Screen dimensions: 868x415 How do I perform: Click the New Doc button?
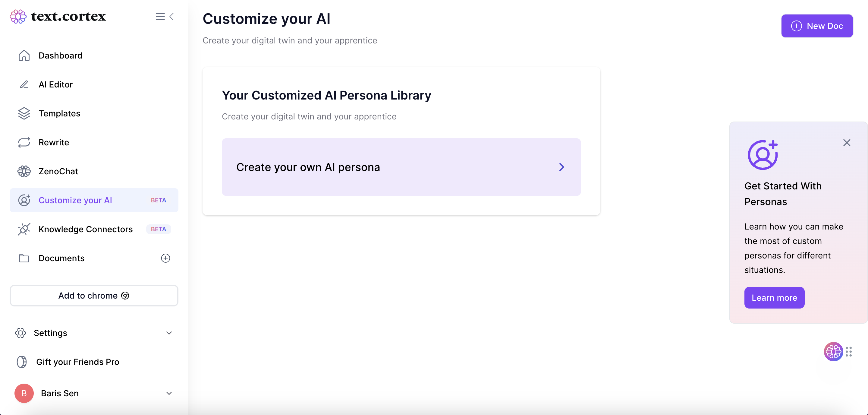click(817, 26)
